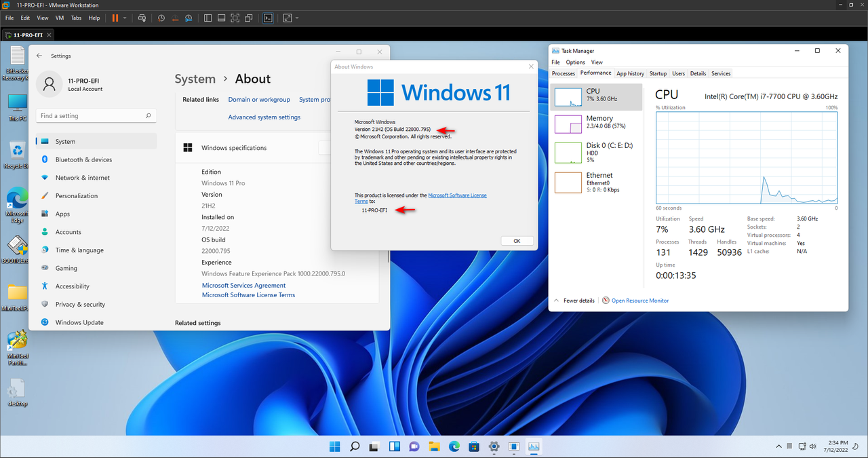Open the taskbar Search icon
This screenshot has height=458, width=868.
[x=355, y=446]
